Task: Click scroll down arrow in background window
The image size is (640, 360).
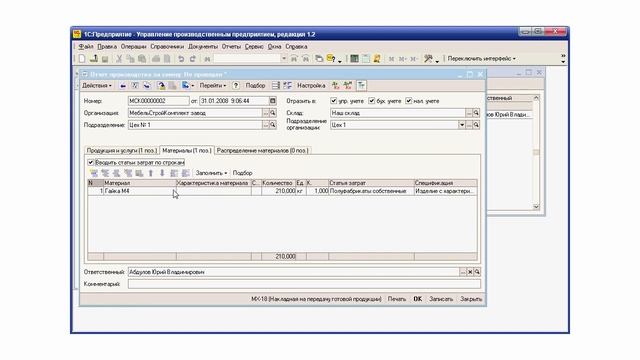Action: 536,207
